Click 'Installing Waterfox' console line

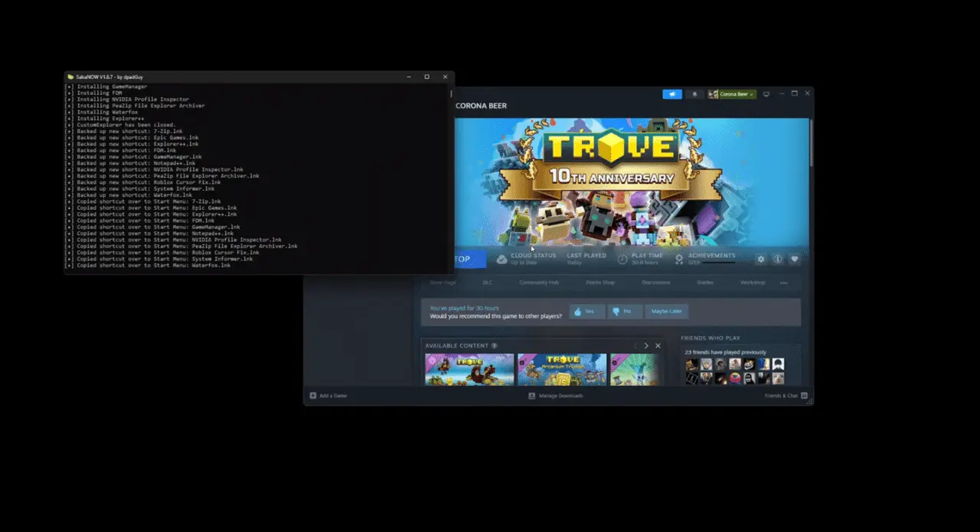102,112
